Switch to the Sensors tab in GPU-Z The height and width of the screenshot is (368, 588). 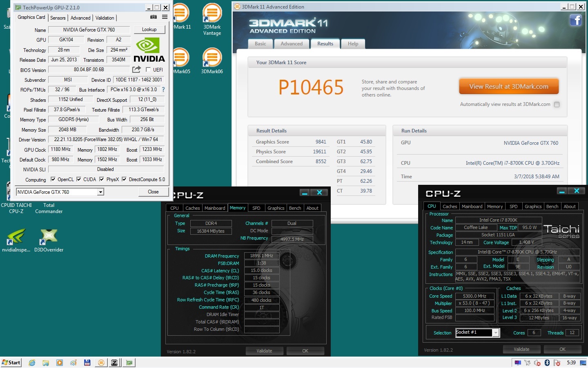58,18
